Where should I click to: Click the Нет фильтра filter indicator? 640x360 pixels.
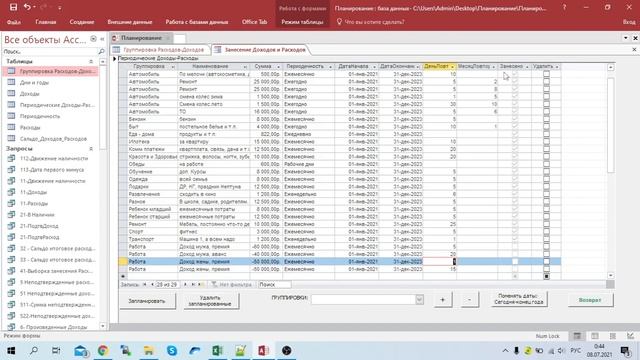231,284
